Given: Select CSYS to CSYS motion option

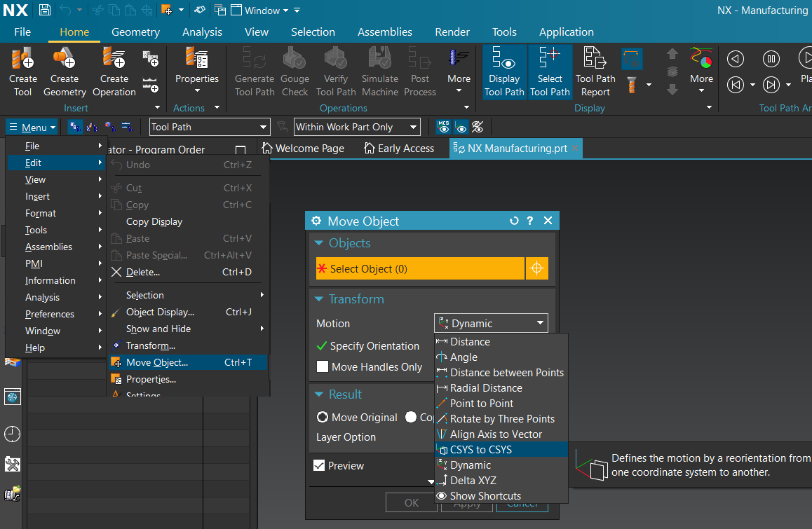Looking at the screenshot, I should [x=501, y=449].
